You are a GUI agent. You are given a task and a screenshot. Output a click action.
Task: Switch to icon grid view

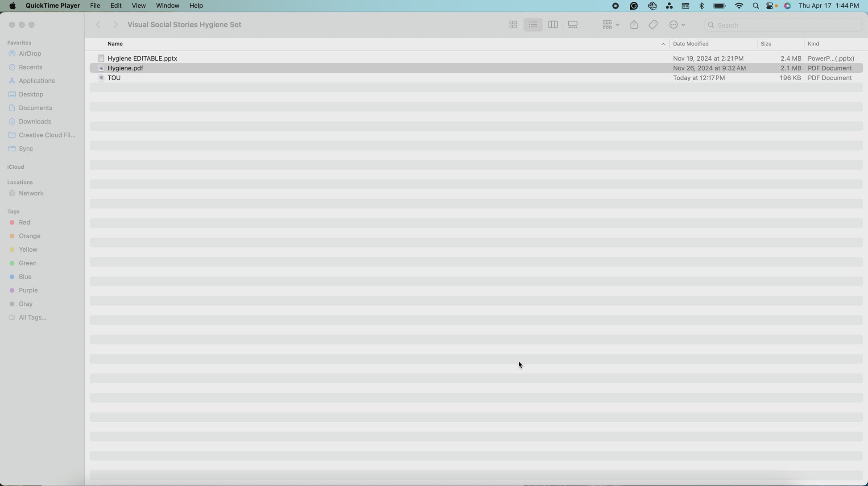click(x=513, y=25)
